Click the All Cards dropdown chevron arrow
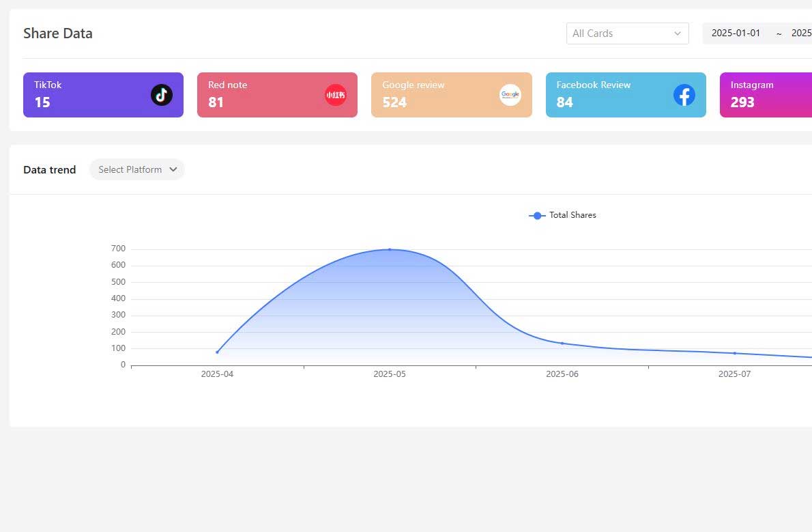This screenshot has height=532, width=812. (x=678, y=33)
